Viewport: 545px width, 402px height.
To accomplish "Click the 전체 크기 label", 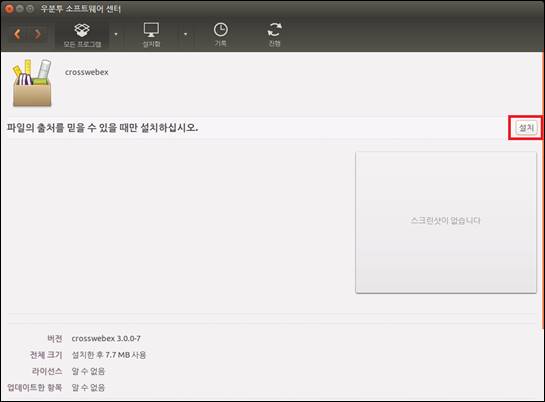I will [x=46, y=355].
